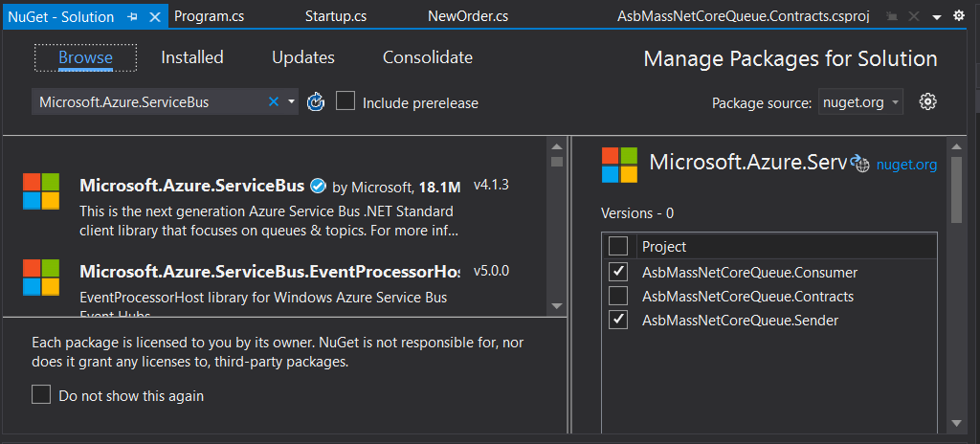Enable Include prerelease checkbox

coord(345,101)
